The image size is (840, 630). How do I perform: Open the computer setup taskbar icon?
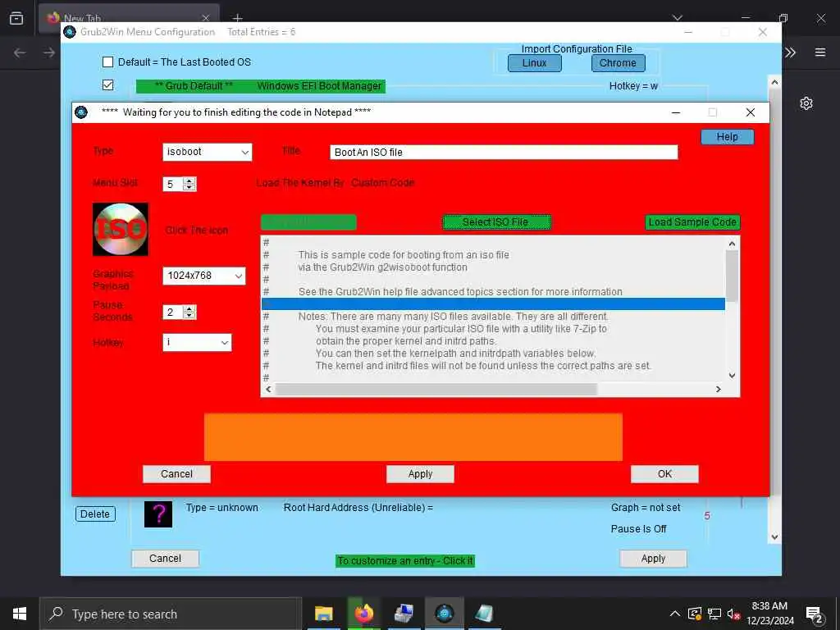pos(404,614)
